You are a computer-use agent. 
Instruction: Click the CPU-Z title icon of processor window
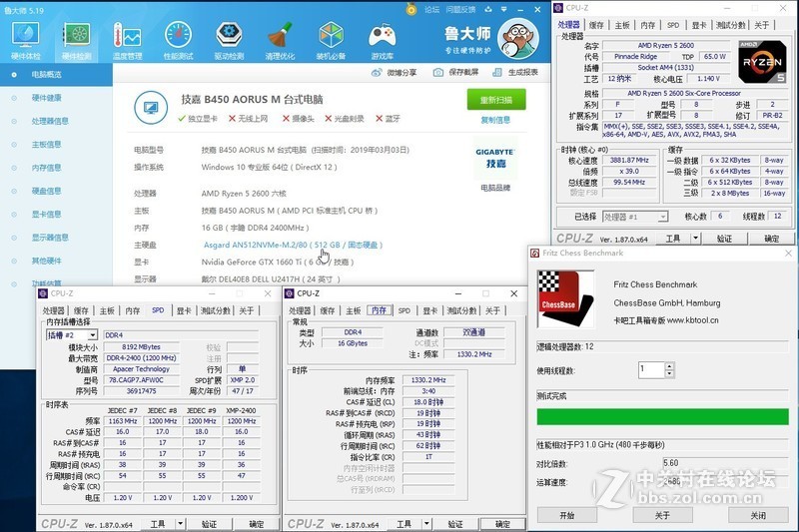coord(558,8)
